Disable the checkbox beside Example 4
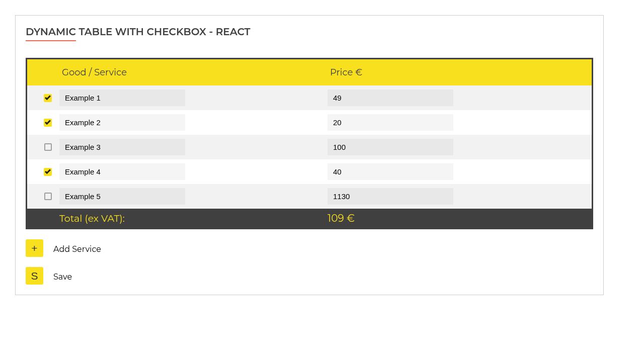Screen dimensions: 644x362 click(48, 171)
